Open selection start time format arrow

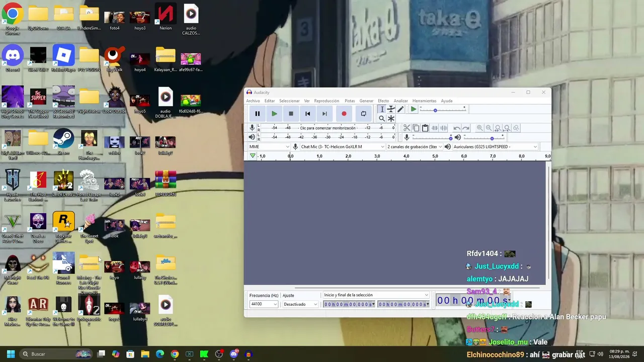(373, 305)
